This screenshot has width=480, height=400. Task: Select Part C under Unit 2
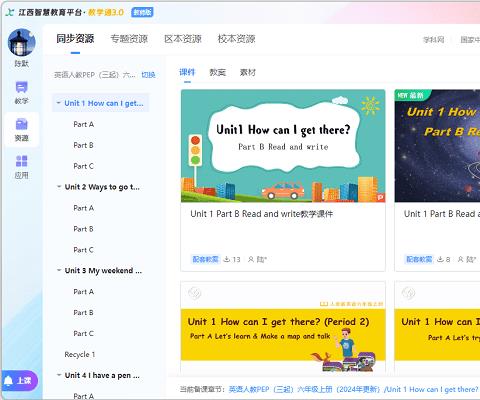[84, 250]
